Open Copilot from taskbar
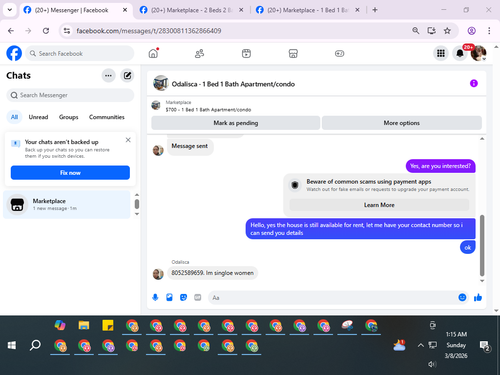Viewport: 500px width, 375px height. (x=60, y=325)
